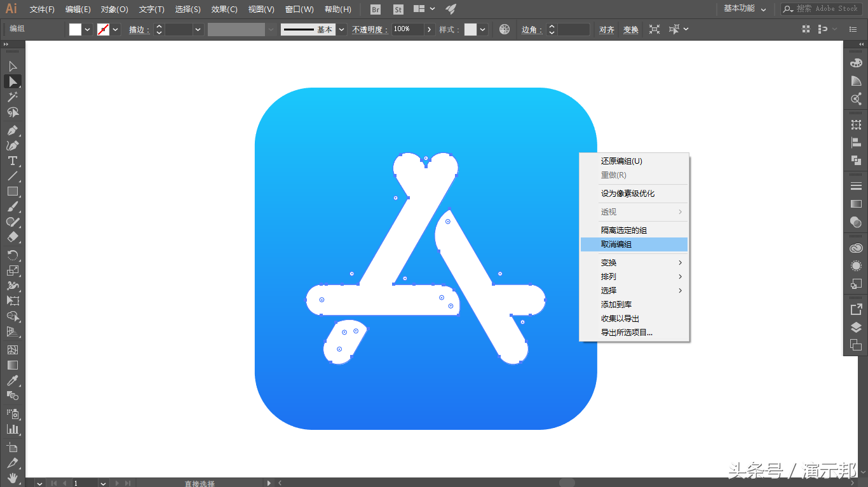The height and width of the screenshot is (487, 868).
Task: Activate the Type tool
Action: 13,161
